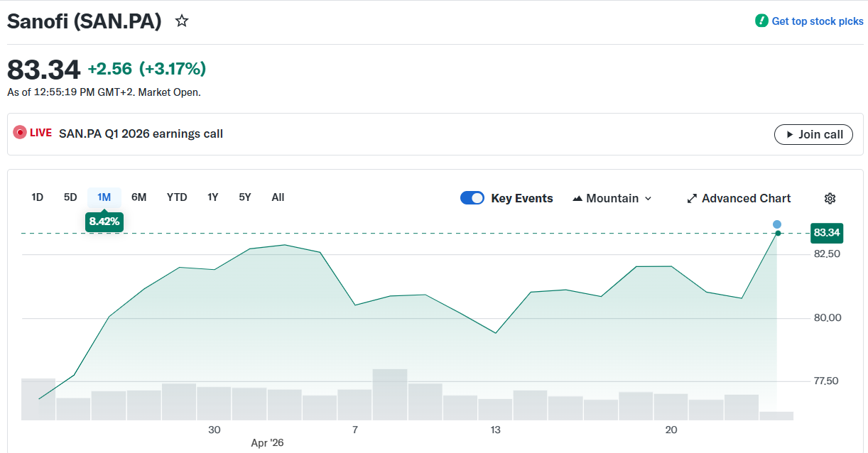Join the Q1 2026 earnings call
The image size is (868, 453).
813,134
